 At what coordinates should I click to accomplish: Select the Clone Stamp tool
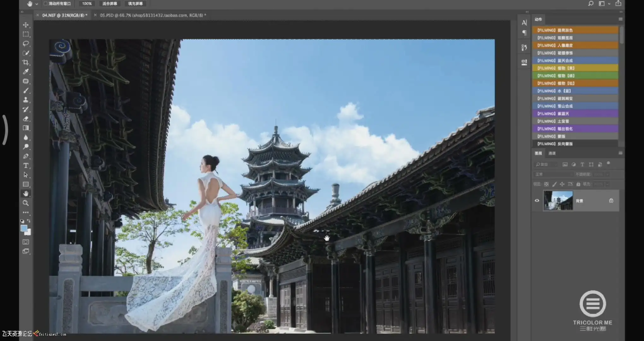26,100
